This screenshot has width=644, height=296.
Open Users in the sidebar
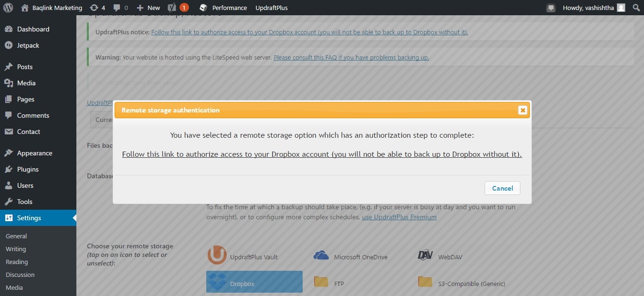click(38, 185)
